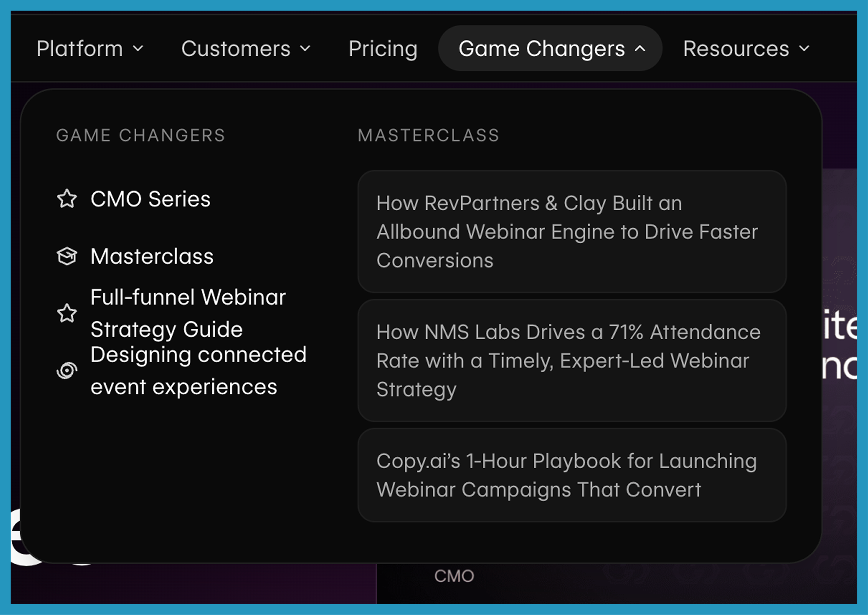This screenshot has width=868, height=615.
Task: Open the Masterclass link in the left column
Action: (152, 256)
